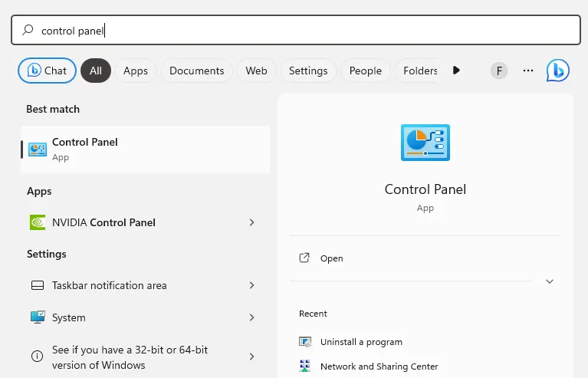The width and height of the screenshot is (588, 378).
Task: Click the 'Apps' section heading in results
Action: [x=39, y=191]
